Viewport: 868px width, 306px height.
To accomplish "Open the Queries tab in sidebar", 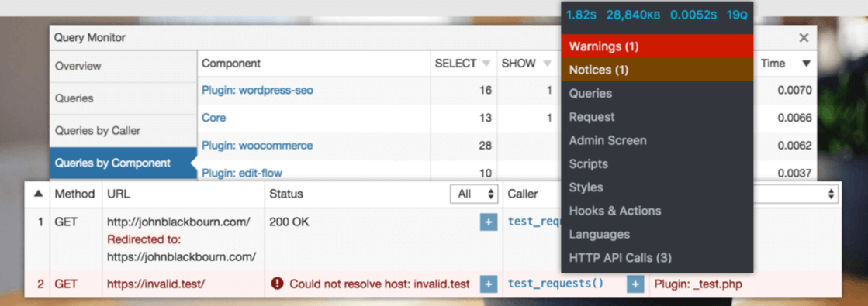I will point(123,98).
